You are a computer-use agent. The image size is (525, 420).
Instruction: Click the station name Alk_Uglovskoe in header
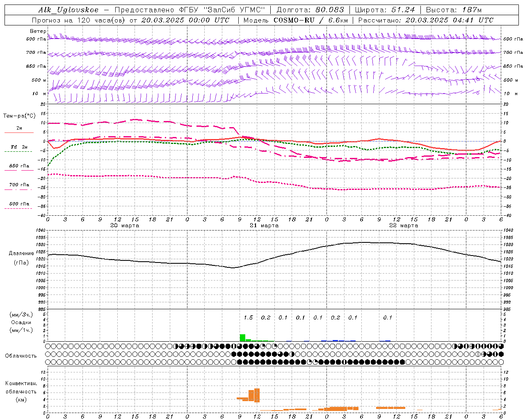pos(68,10)
